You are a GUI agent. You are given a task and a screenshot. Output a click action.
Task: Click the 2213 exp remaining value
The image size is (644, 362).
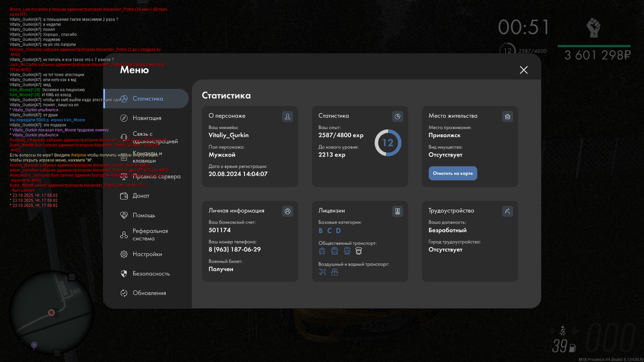[332, 155]
